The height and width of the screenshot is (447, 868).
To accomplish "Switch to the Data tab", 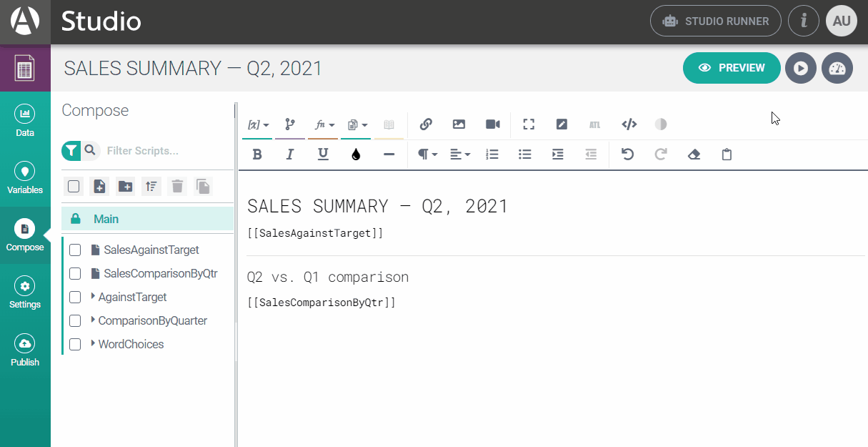I will tap(25, 121).
